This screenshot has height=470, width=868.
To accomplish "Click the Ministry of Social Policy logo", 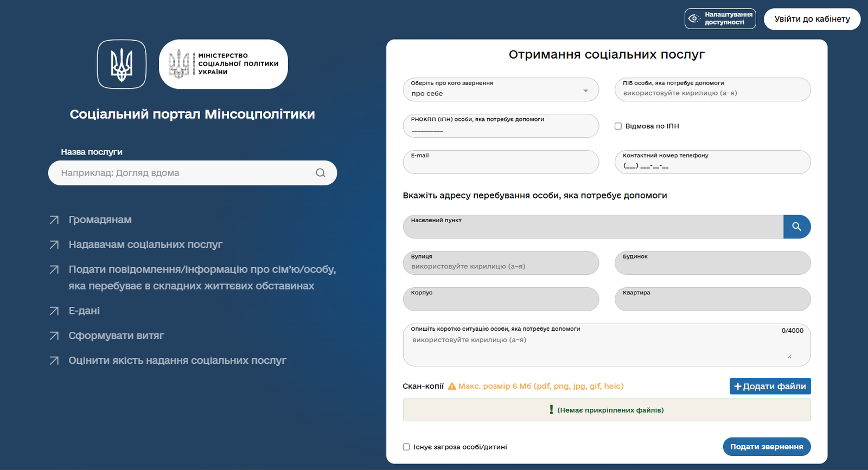I will point(223,64).
